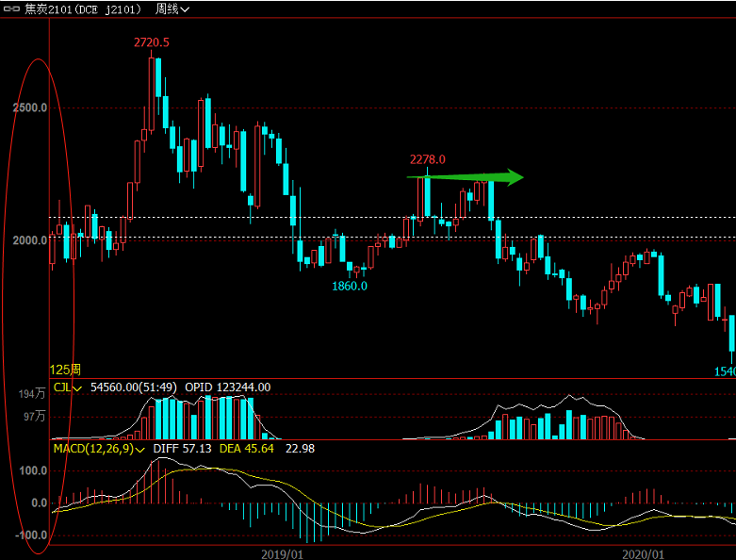This screenshot has width=736, height=560.
Task: Click the link chain icon beside 焦炭2101
Action: tap(11, 8)
